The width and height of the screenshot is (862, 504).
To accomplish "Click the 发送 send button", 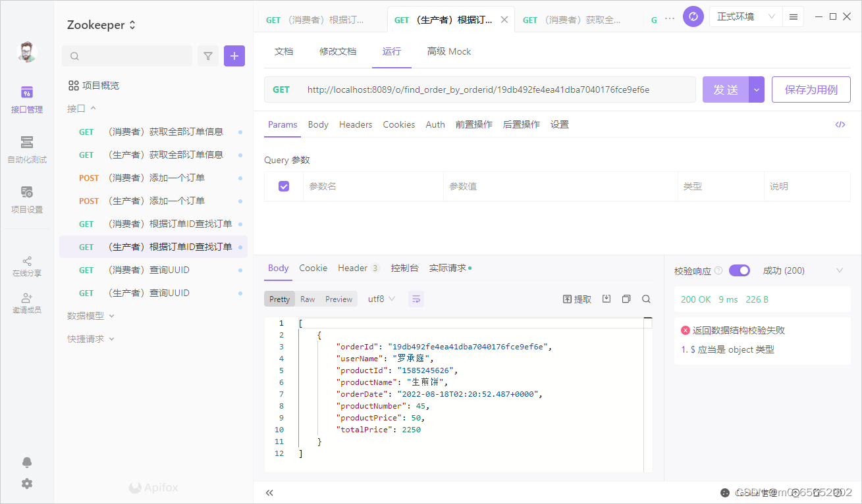I will [x=726, y=89].
